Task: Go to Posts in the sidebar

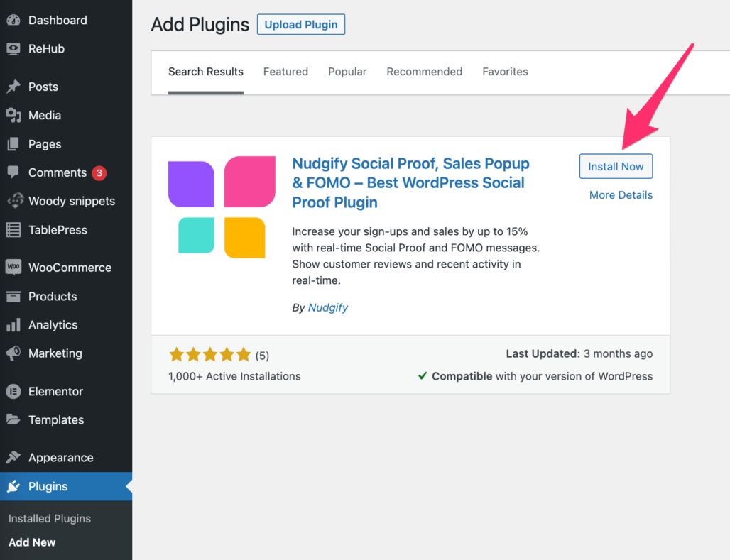Action: pyautogui.click(x=66, y=87)
